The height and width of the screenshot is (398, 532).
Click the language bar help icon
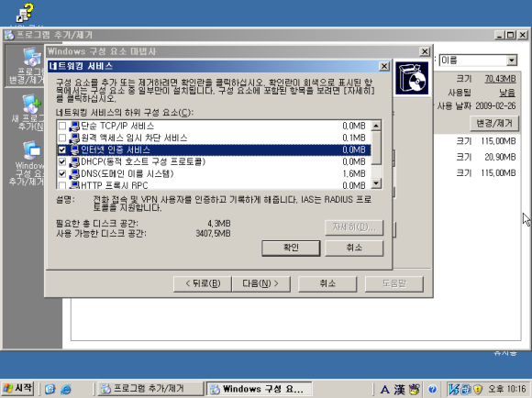432,389
